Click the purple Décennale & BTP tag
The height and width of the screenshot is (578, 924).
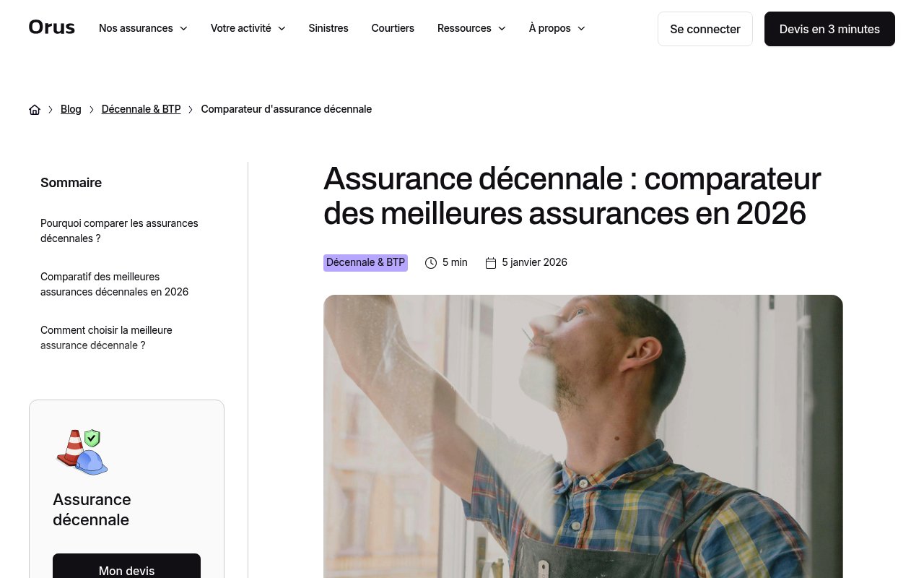pyautogui.click(x=365, y=263)
